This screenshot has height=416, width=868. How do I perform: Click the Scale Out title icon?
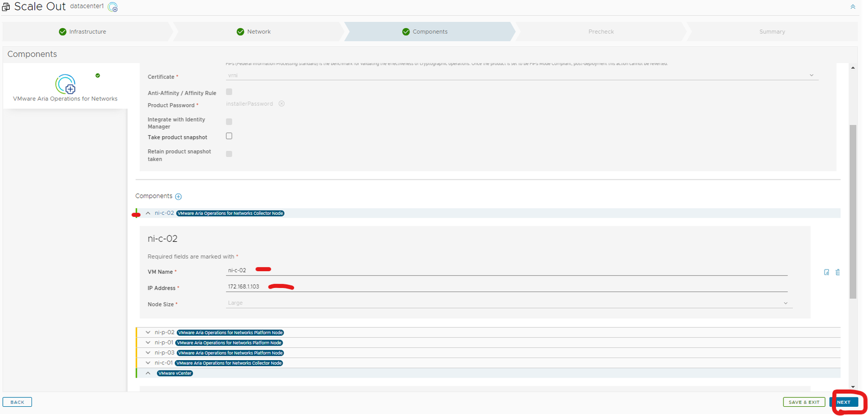point(6,7)
